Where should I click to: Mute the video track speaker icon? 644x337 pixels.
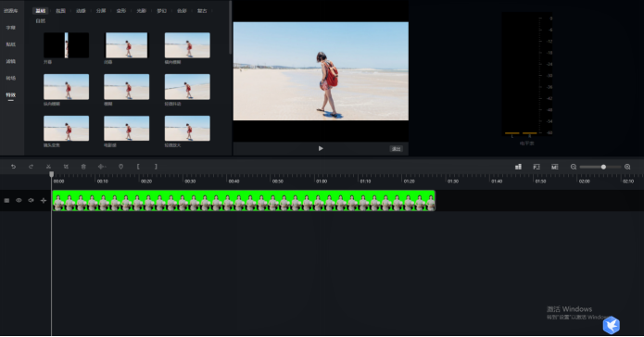(31, 200)
